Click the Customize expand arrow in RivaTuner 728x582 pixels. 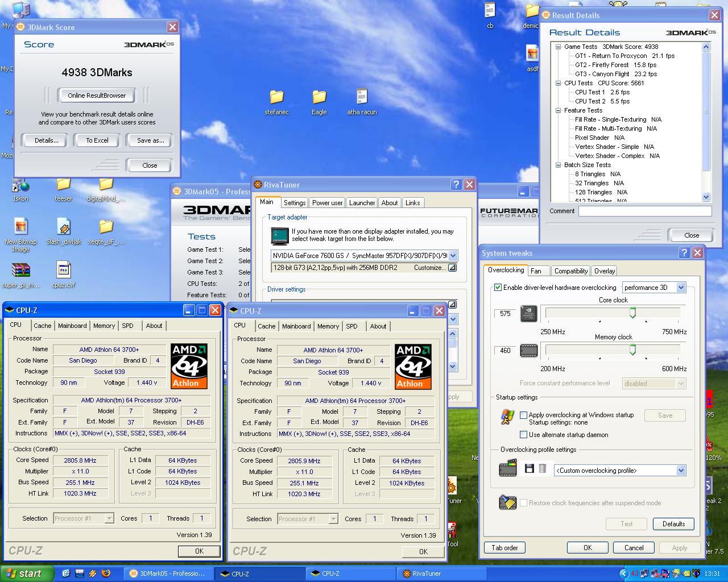click(452, 268)
